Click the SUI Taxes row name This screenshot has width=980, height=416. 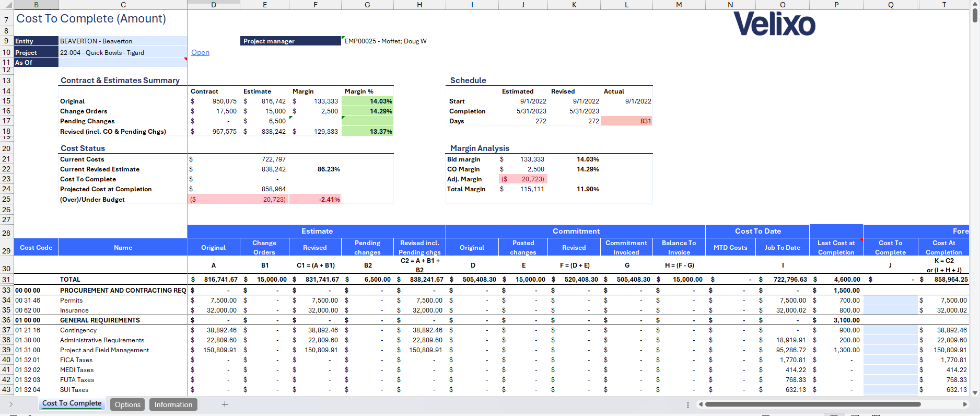click(74, 390)
